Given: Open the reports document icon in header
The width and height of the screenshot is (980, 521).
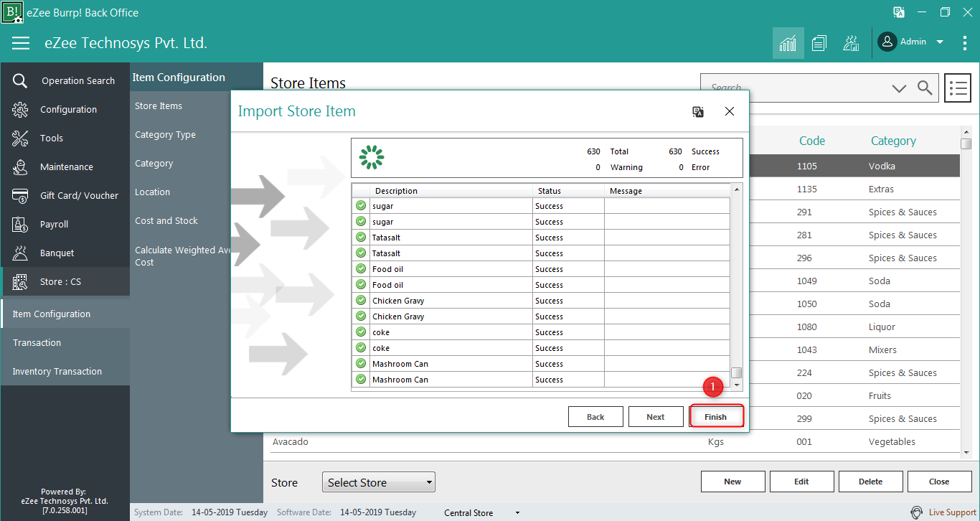Looking at the screenshot, I should [819, 43].
